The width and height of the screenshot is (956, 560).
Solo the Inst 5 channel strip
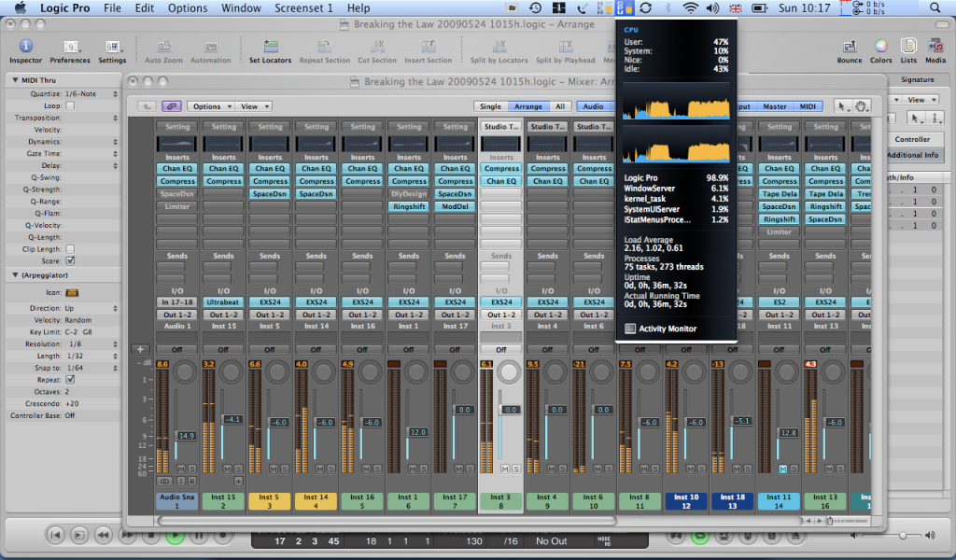pyautogui.click(x=285, y=468)
